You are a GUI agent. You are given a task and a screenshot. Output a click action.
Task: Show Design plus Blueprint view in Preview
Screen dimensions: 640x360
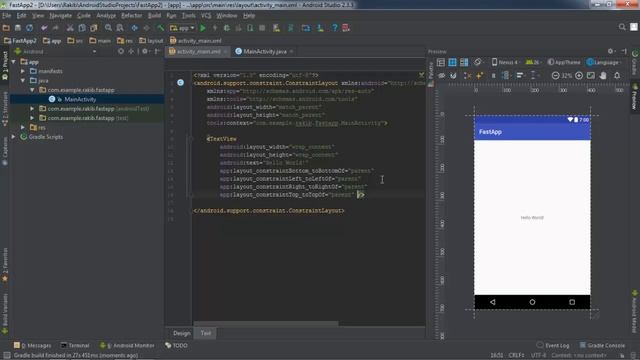(464, 62)
